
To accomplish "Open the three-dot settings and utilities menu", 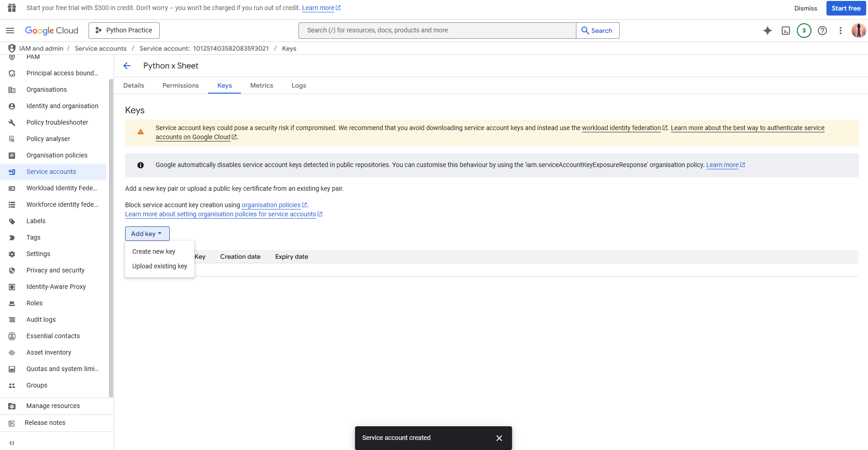I will coord(841,31).
